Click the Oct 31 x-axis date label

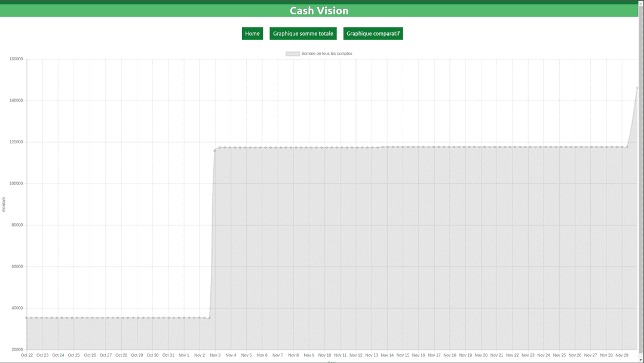click(168, 355)
